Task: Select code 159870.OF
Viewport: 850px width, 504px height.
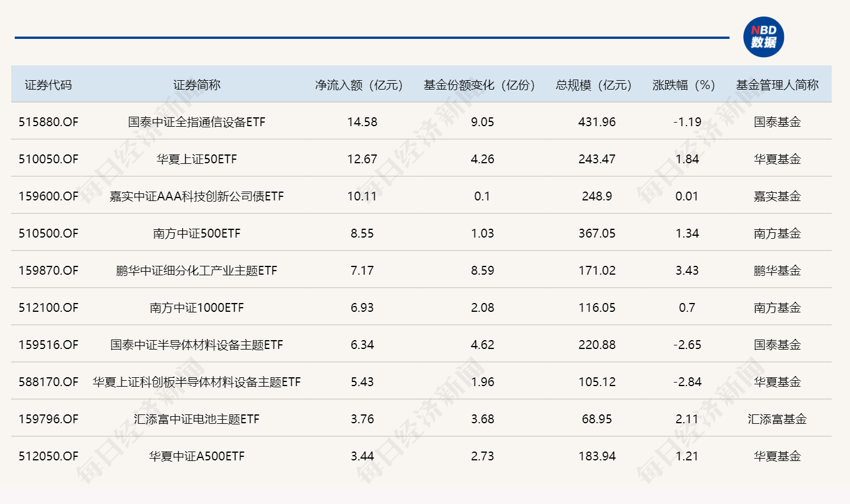Action: tap(48, 271)
